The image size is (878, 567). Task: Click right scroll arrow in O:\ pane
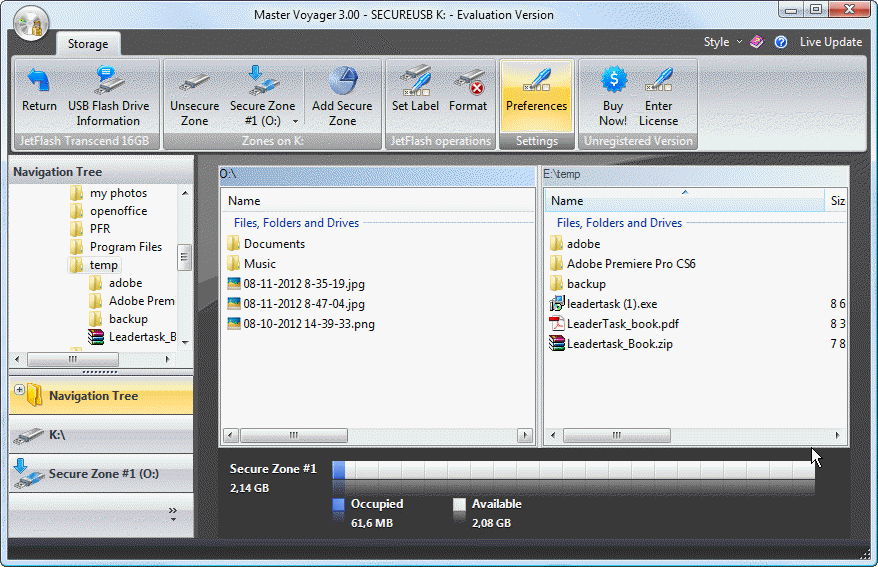coord(525,435)
